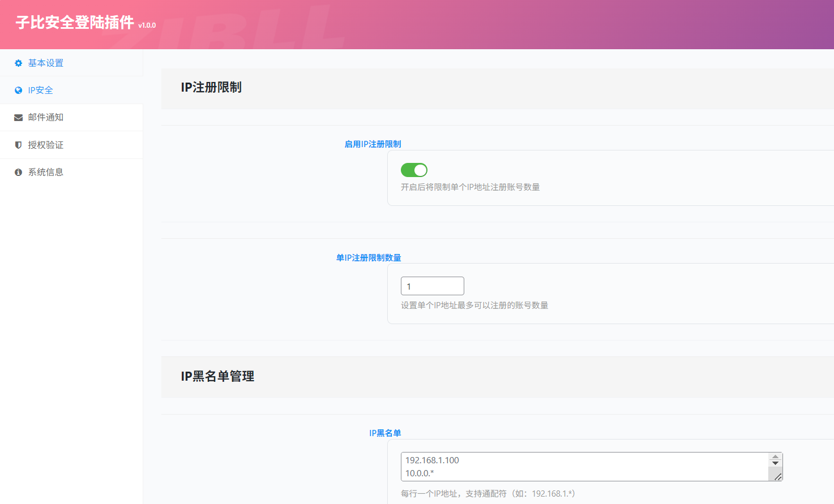The width and height of the screenshot is (834, 504).
Task: Click the registration limit number input showing 1
Action: [x=432, y=286]
